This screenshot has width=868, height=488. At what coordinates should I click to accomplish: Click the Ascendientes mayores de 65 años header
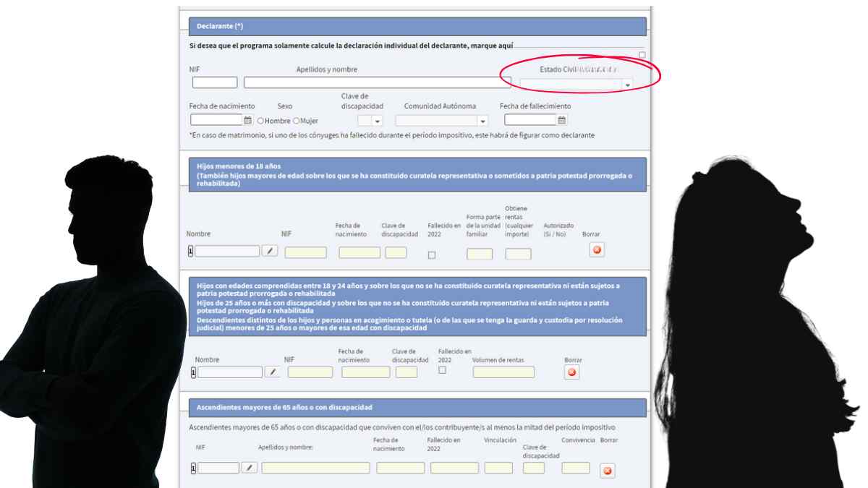pos(417,408)
